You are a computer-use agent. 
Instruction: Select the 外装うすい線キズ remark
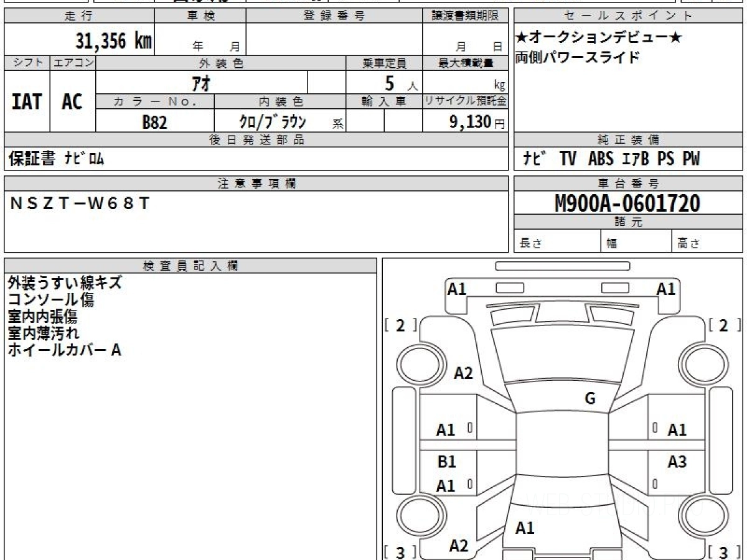tap(65, 282)
